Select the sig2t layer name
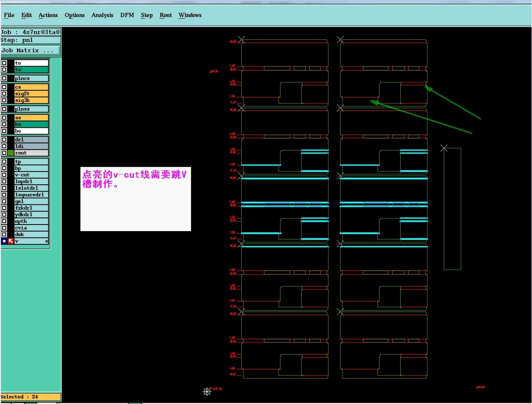Image resolution: width=532 pixels, height=404 pixels. [x=31, y=94]
